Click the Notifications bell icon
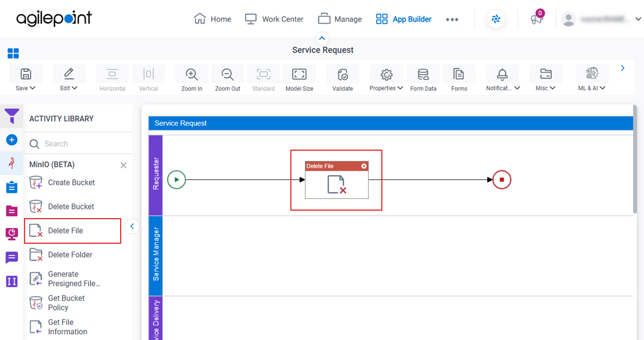This screenshot has height=340, width=644. 502,75
